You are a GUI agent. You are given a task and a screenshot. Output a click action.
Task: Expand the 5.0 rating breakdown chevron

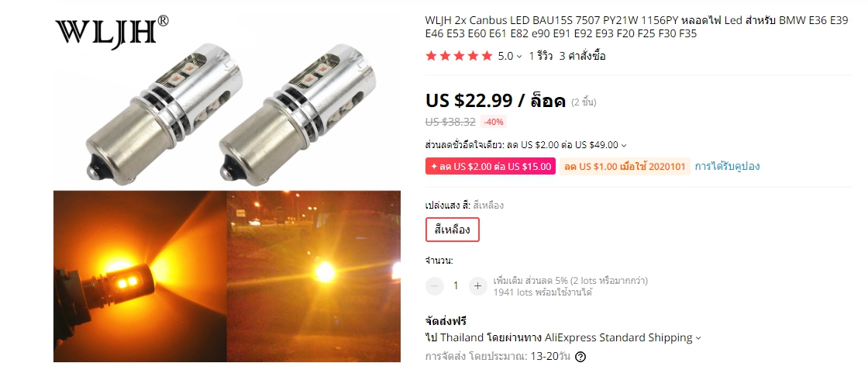[519, 57]
